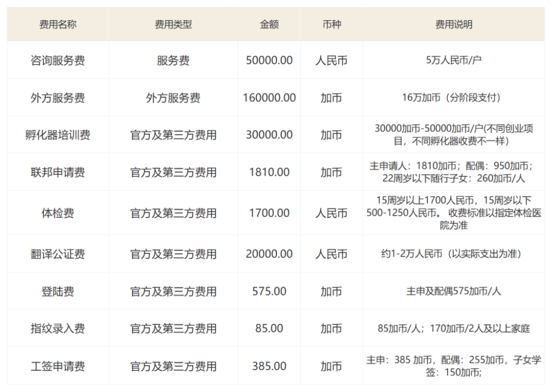Select the 孵化器培训费 cell
This screenshot has height=392, width=557.
point(58,135)
